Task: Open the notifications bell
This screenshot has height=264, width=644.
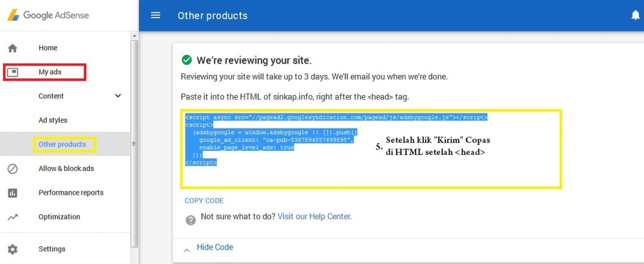Action: coord(635,16)
